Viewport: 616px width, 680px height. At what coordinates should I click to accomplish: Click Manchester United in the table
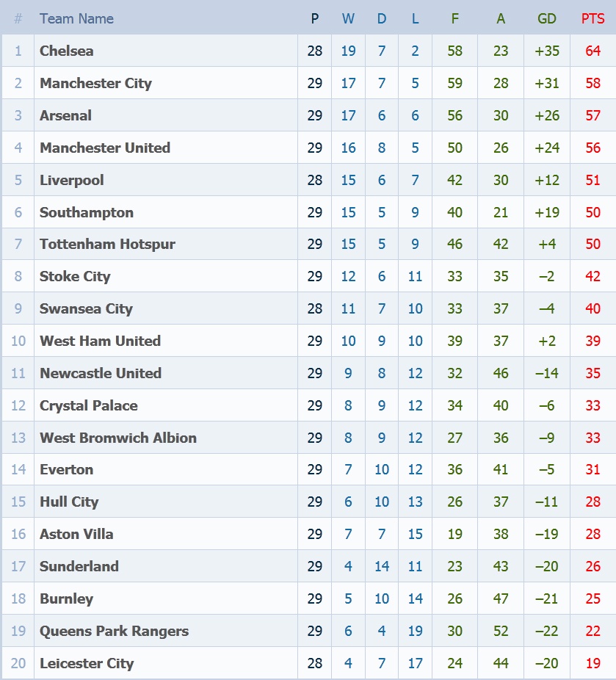pyautogui.click(x=105, y=148)
